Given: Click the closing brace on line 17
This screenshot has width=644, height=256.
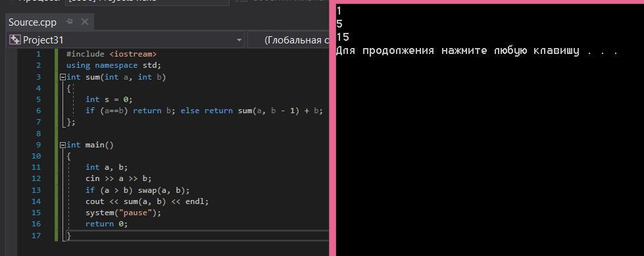Looking at the screenshot, I should click(68, 236).
